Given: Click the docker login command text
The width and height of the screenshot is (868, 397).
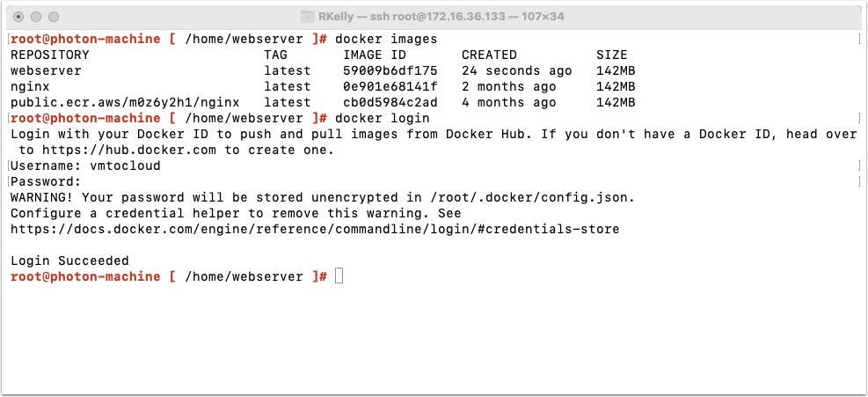Looking at the screenshot, I should pyautogui.click(x=383, y=118).
